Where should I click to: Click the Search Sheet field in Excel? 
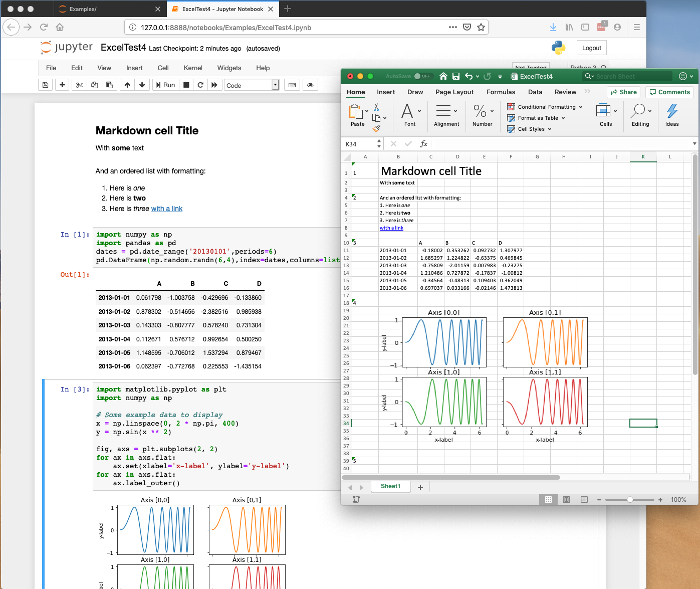[x=627, y=76]
